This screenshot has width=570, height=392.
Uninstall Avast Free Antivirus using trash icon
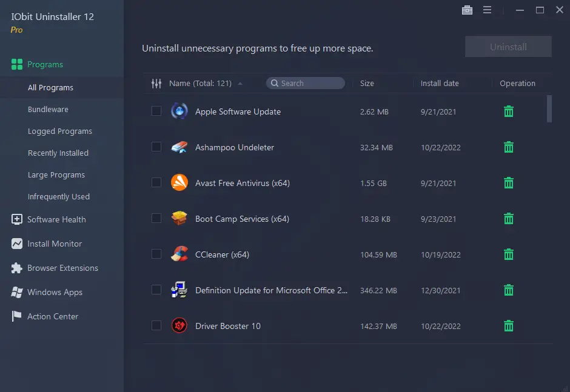509,183
